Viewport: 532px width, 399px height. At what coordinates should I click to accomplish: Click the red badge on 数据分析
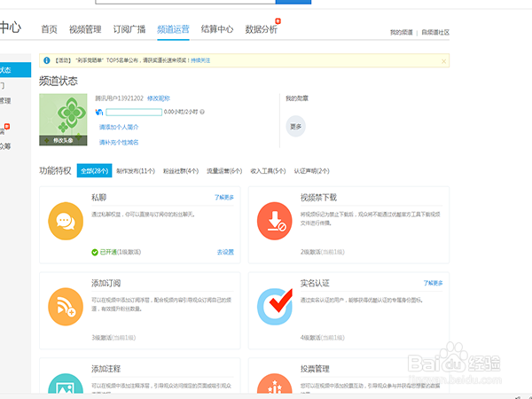[278, 21]
